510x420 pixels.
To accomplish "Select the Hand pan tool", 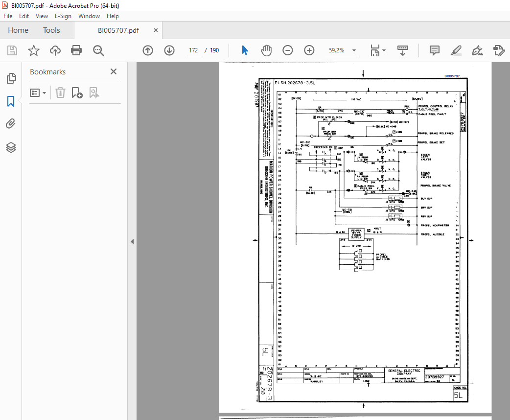I will point(266,50).
